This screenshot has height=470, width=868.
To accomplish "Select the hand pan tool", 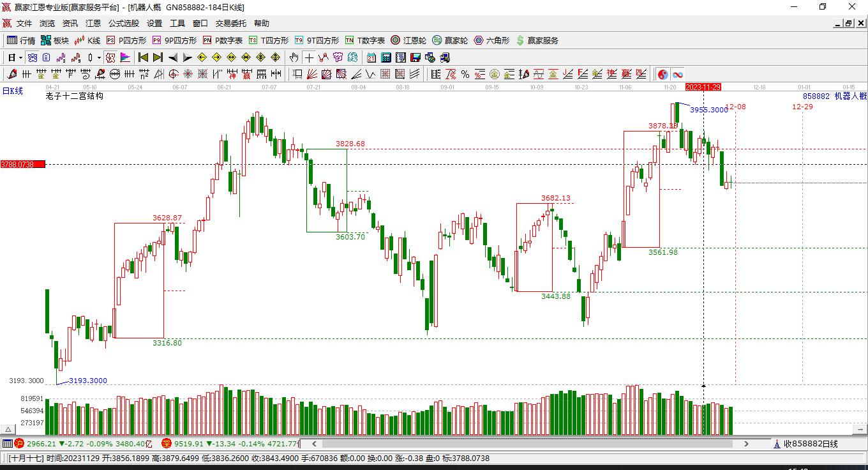I will [x=294, y=57].
